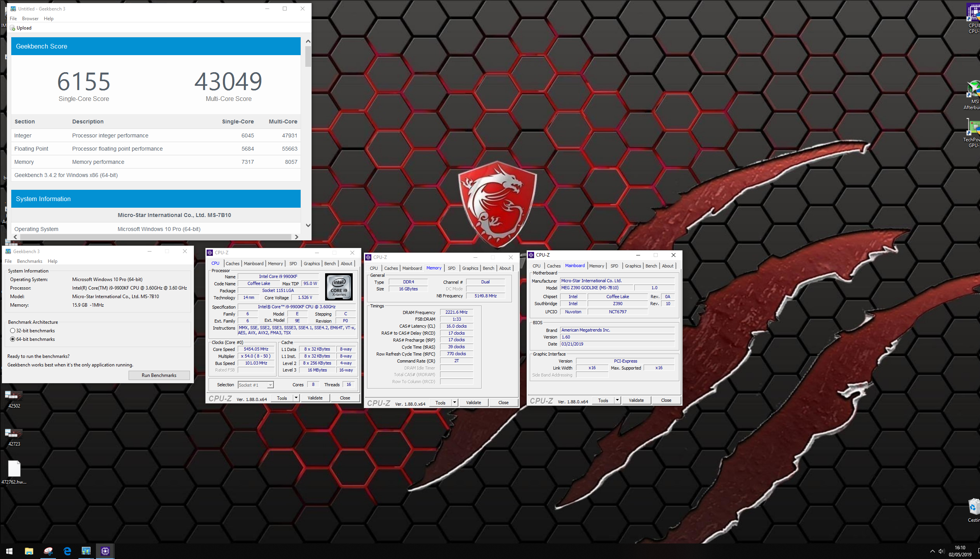Open the 42723 desktop screenshot file

(14, 437)
